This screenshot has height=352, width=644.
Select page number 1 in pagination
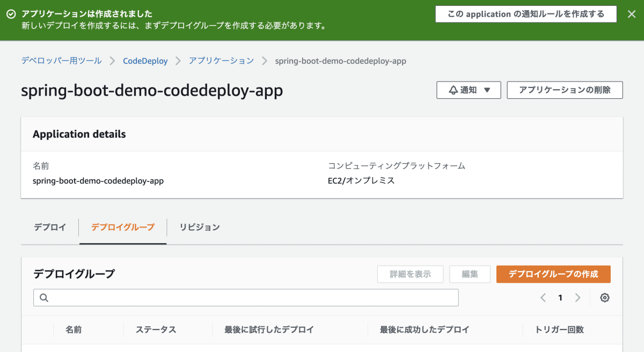[560, 298]
